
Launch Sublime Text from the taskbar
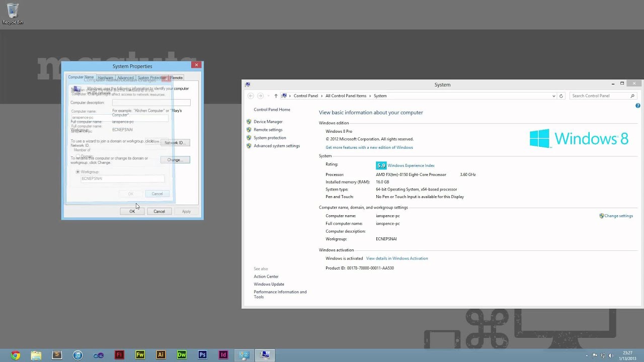57,355
